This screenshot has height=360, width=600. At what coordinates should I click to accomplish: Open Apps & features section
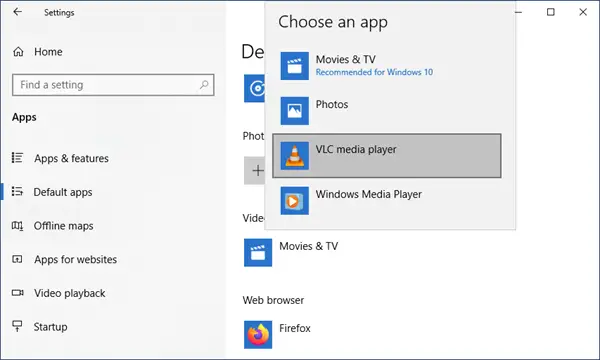71,158
